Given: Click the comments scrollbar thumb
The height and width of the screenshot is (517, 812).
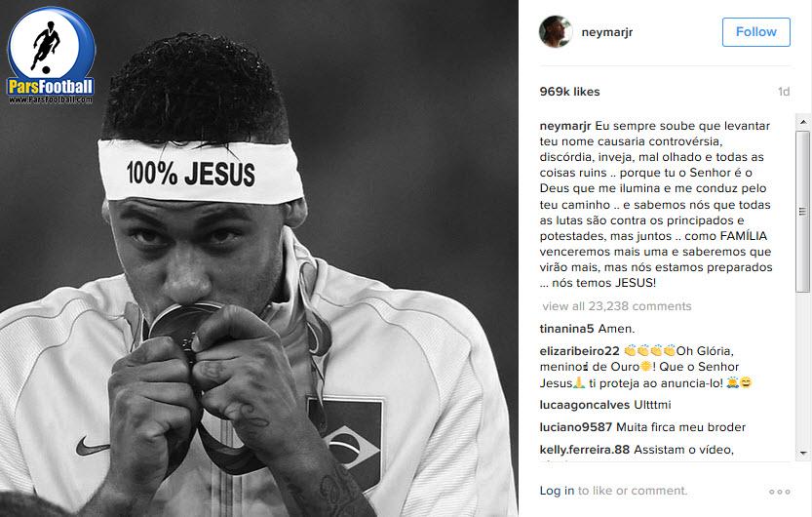Looking at the screenshot, I should pyautogui.click(x=803, y=212).
